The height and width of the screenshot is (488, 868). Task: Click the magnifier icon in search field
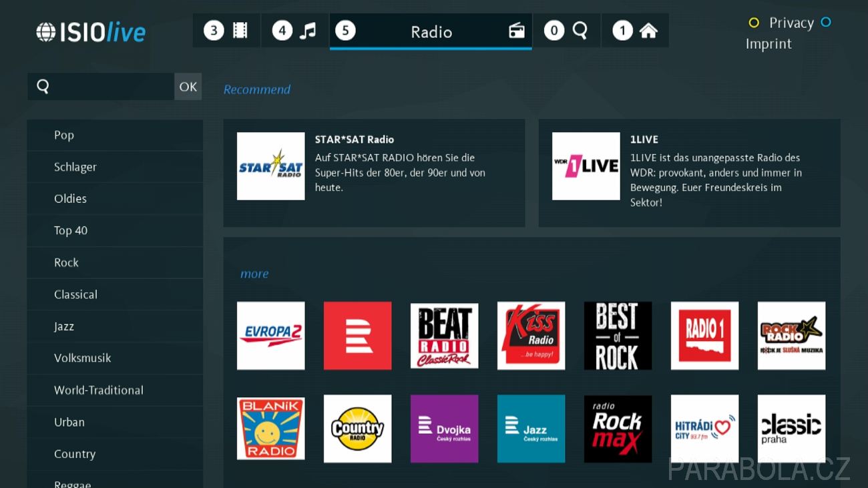tap(43, 87)
